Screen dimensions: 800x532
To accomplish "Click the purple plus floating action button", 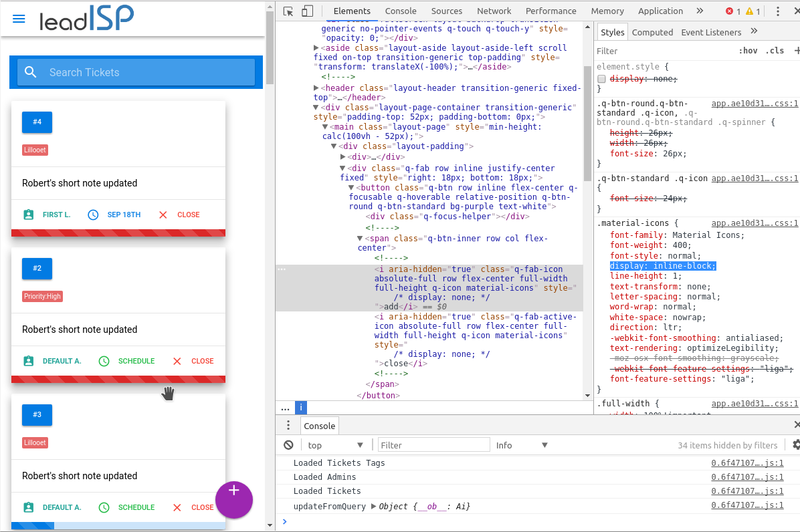I will pyautogui.click(x=234, y=500).
